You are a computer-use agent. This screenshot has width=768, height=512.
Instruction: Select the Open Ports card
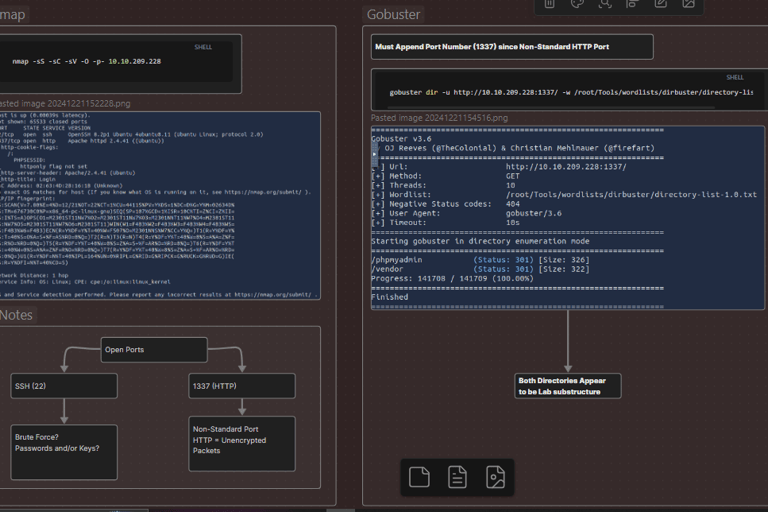(153, 350)
